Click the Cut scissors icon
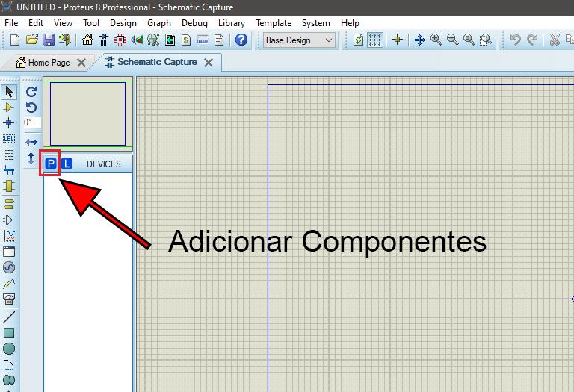574x392 pixels. coord(555,40)
